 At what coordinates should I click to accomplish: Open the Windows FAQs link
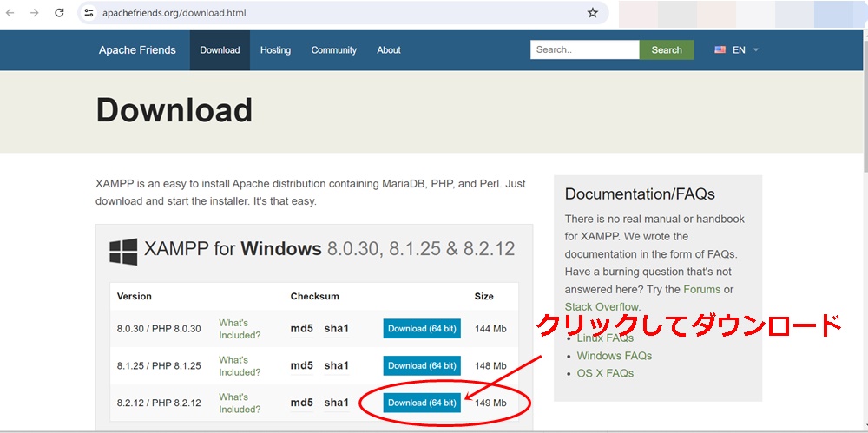(x=615, y=356)
